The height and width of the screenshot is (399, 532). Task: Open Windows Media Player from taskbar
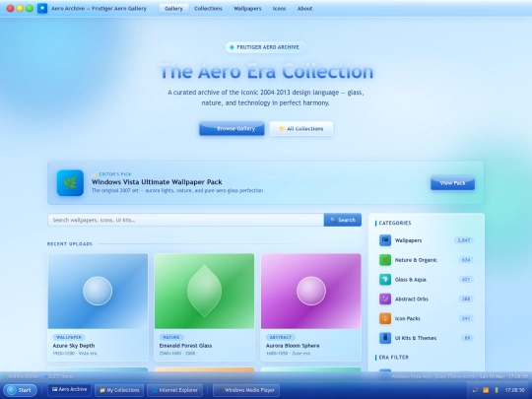(x=246, y=390)
